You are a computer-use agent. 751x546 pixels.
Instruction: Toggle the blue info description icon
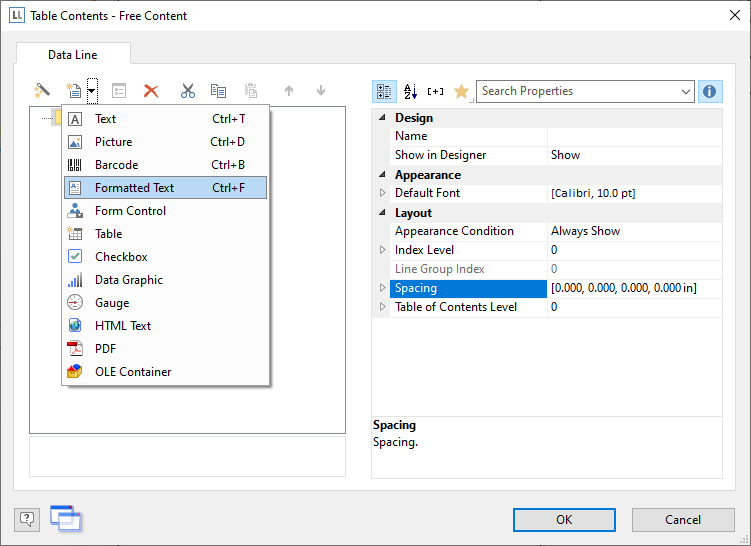pos(710,91)
